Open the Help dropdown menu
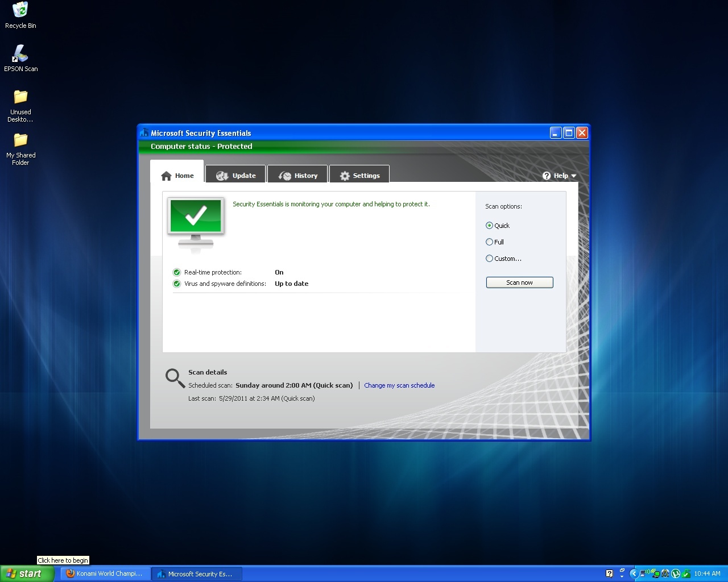Image resolution: width=728 pixels, height=582 pixels. pos(560,176)
